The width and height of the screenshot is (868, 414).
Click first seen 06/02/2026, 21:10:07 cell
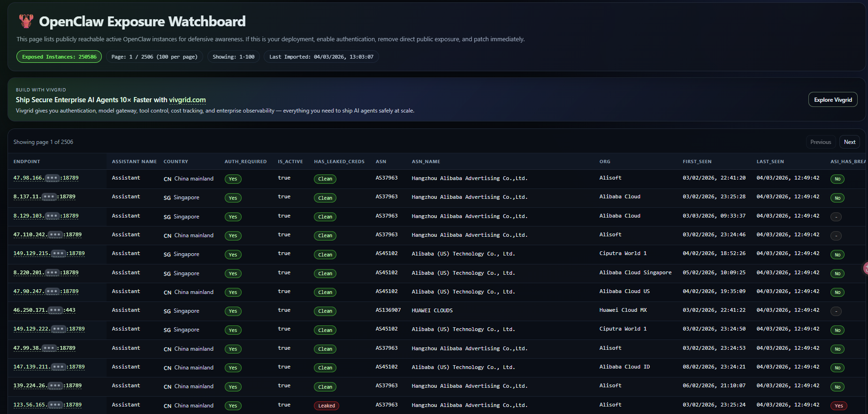point(714,385)
